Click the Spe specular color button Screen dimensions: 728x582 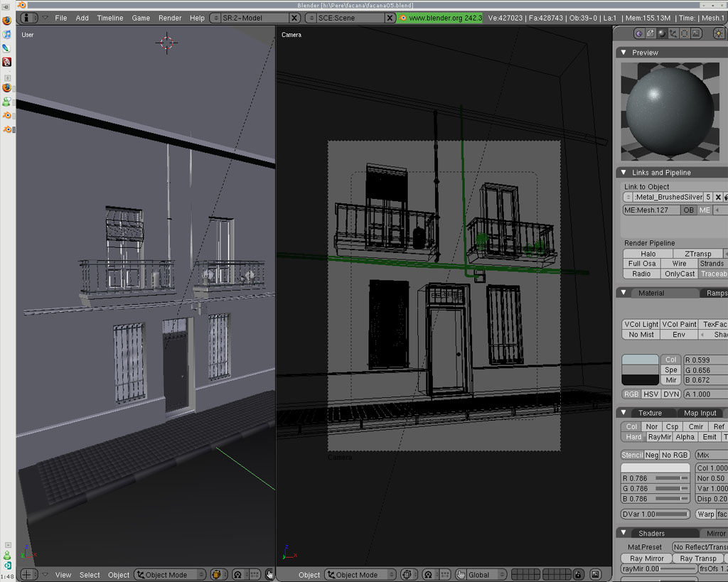[671, 370]
